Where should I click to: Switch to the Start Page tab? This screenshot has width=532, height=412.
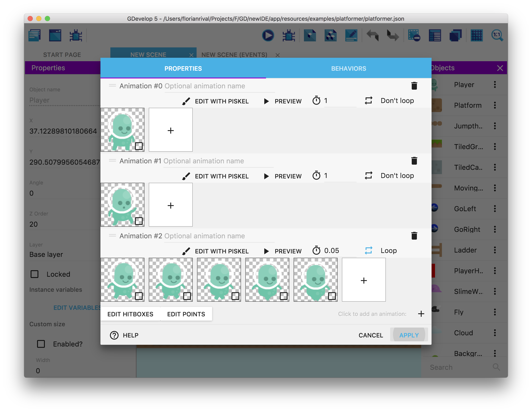coord(62,55)
